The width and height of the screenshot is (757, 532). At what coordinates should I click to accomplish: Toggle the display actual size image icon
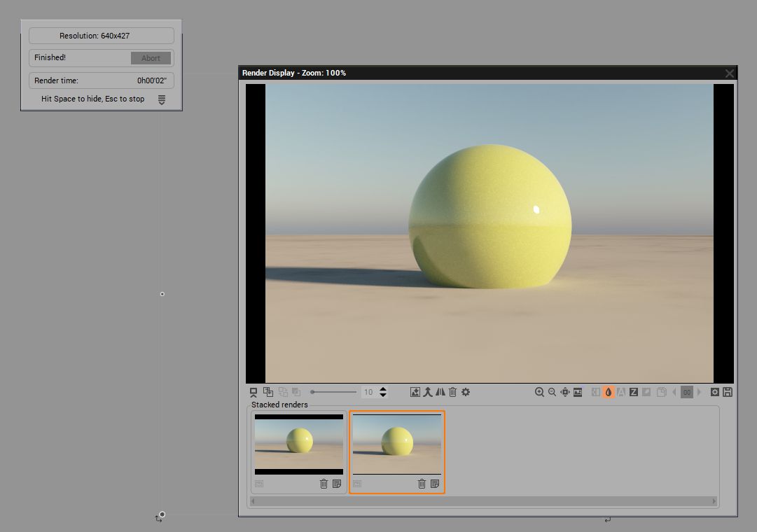tap(578, 392)
